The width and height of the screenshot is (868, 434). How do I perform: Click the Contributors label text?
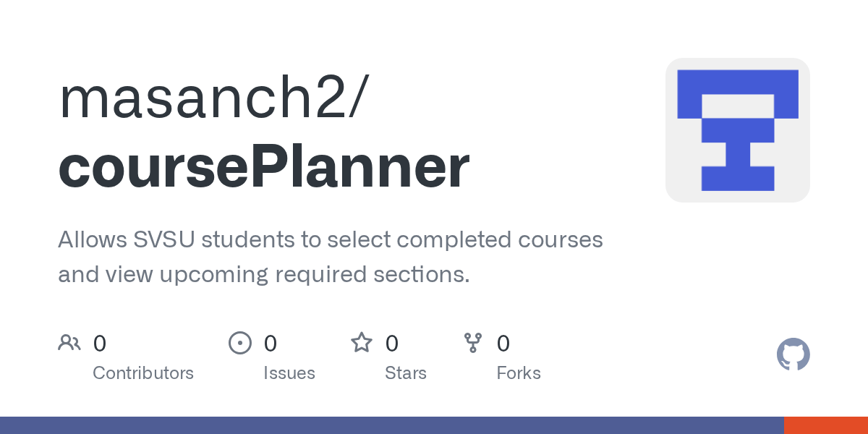143,373
